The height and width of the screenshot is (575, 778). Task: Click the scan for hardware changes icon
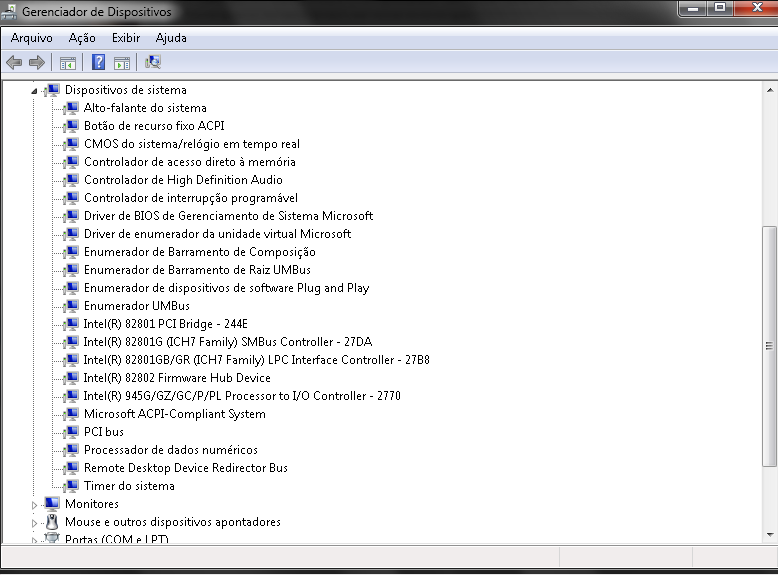click(152, 62)
